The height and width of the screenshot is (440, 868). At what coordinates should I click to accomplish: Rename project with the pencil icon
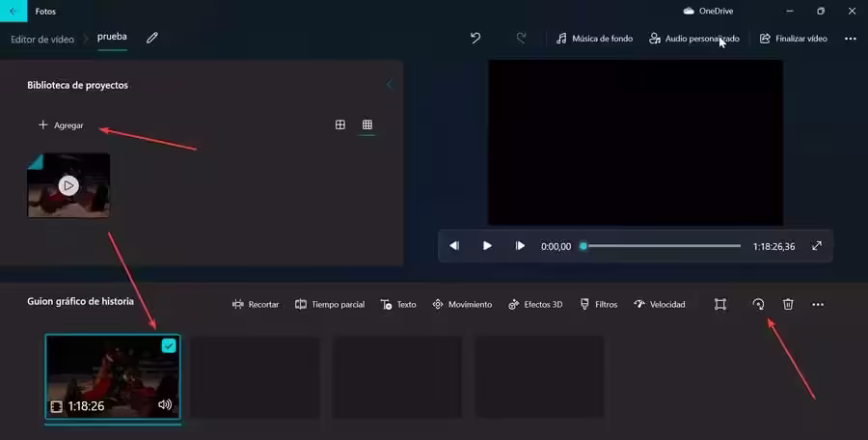(151, 38)
